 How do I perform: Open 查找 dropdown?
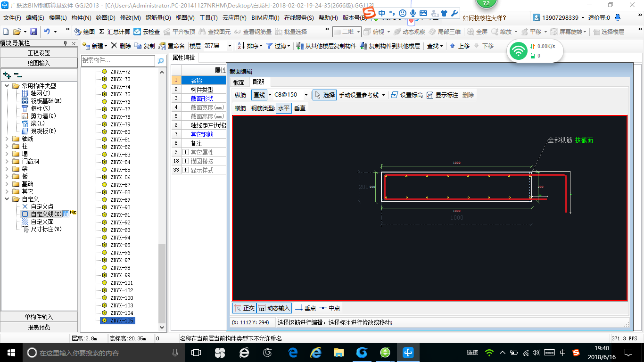point(441,46)
